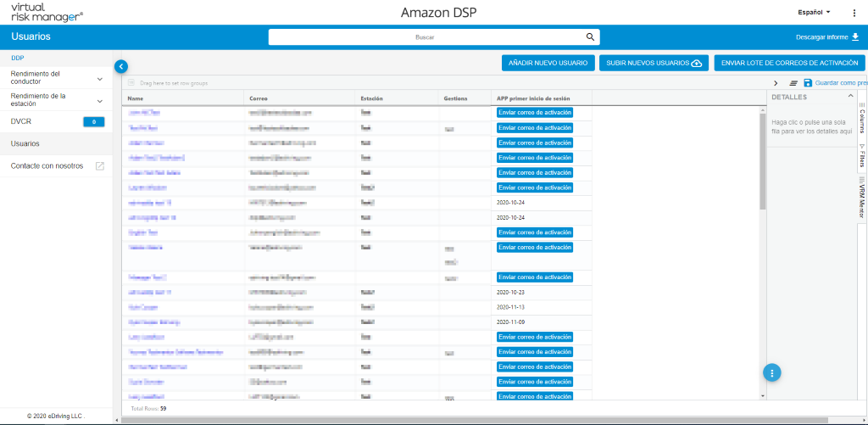Open external link icon beside Contacte con nosotros
868x425 pixels.
(x=100, y=165)
